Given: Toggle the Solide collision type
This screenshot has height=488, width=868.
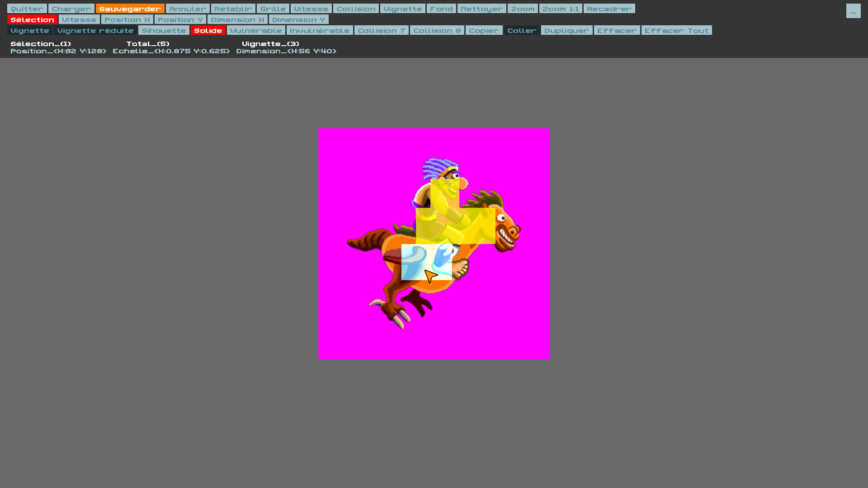Looking at the screenshot, I should 208,30.
